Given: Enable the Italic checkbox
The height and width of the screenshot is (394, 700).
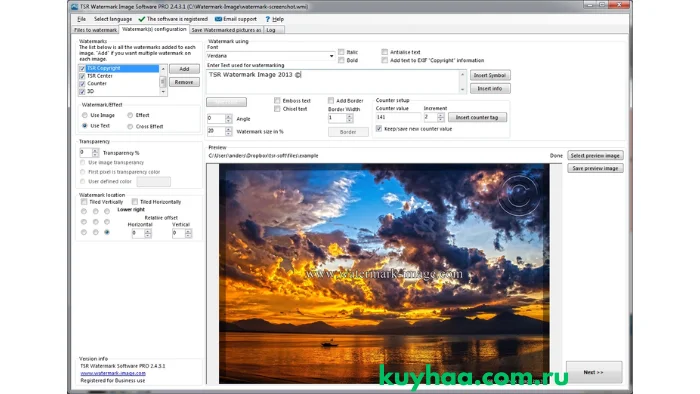Looking at the screenshot, I should (341, 52).
